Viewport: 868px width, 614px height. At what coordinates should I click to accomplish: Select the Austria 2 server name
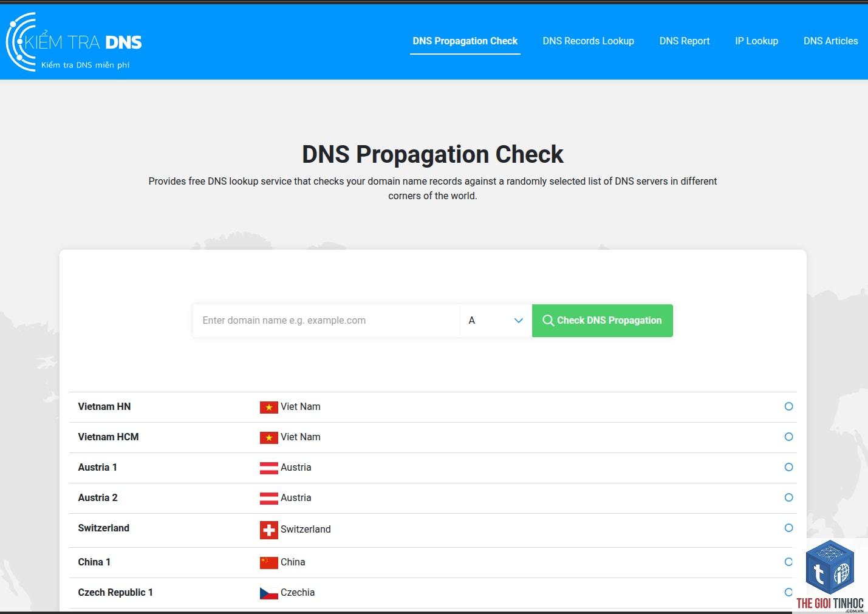coord(98,498)
